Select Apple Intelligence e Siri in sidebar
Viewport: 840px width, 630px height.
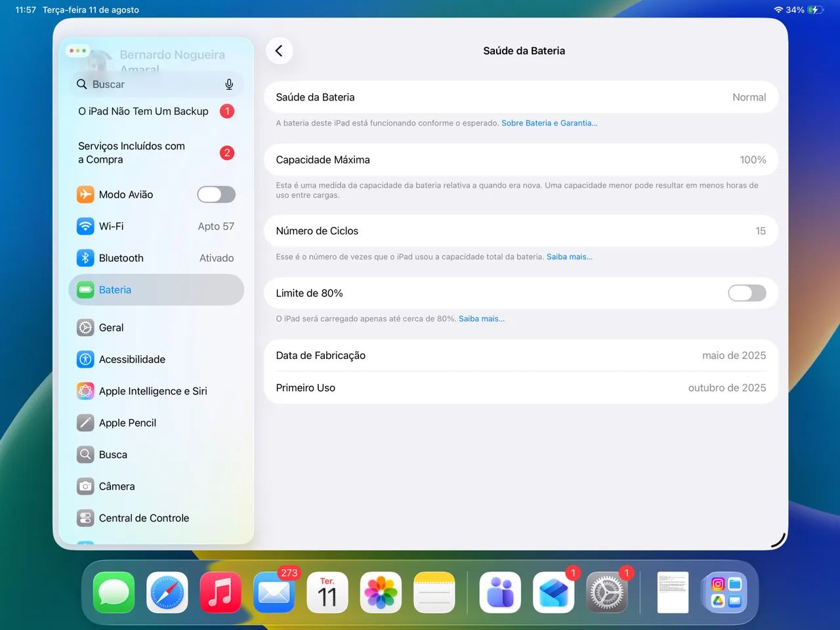click(156, 391)
